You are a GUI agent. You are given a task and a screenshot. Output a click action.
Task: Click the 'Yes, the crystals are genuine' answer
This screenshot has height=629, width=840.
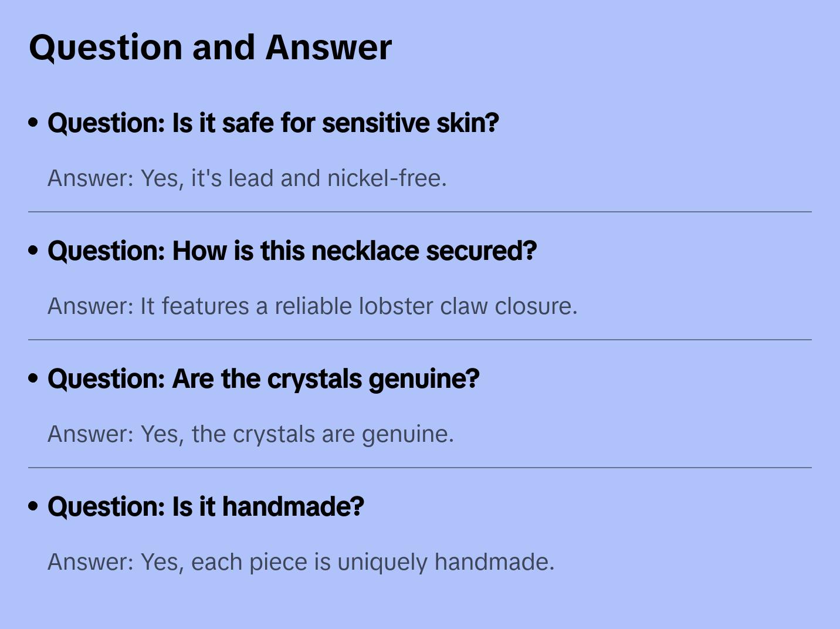coord(250,434)
